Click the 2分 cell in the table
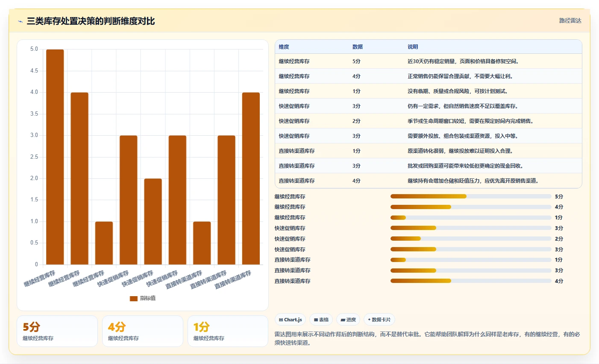599x364 pixels. [356, 121]
